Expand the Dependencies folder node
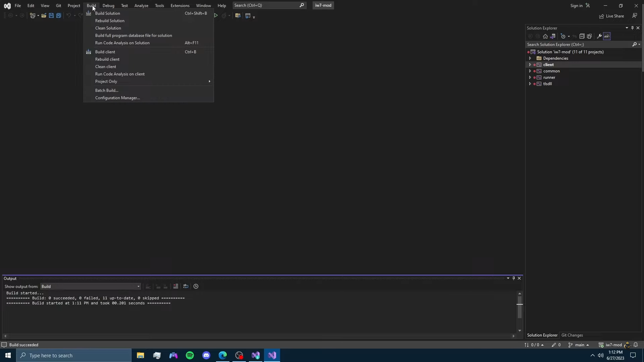The image size is (644, 362). tap(530, 58)
